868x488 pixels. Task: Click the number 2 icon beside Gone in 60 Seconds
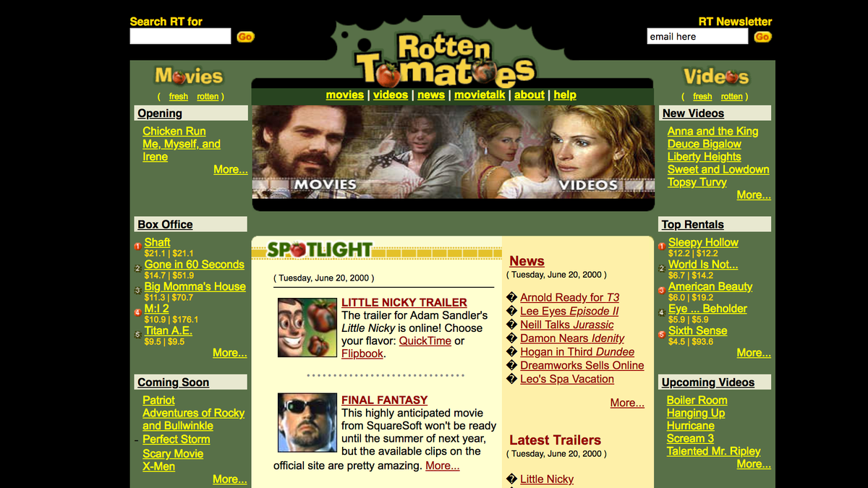137,268
